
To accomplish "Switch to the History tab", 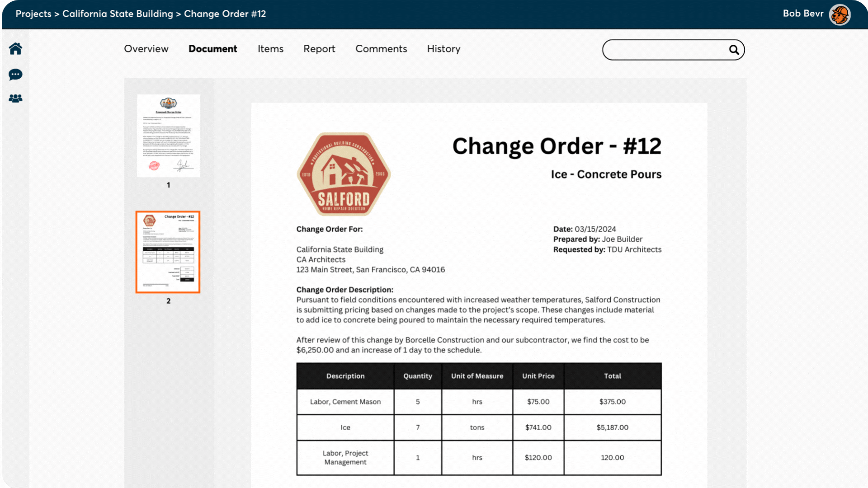I will [x=443, y=49].
